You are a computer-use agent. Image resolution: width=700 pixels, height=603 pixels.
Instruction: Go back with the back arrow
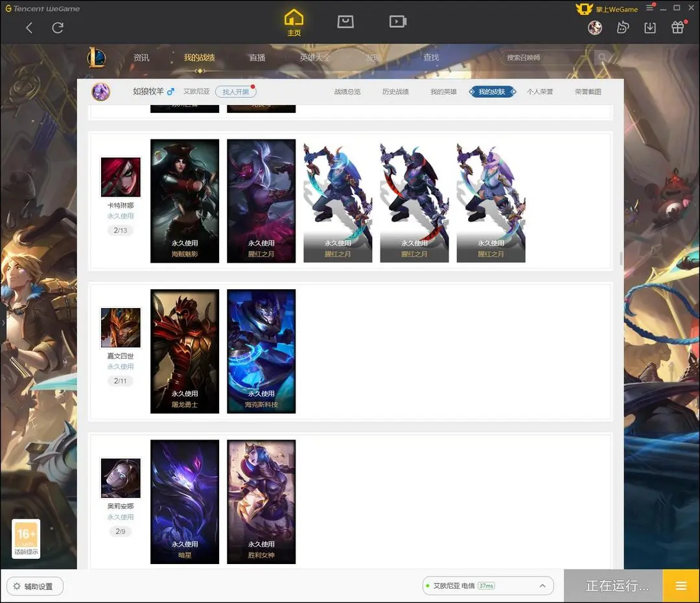[29, 28]
